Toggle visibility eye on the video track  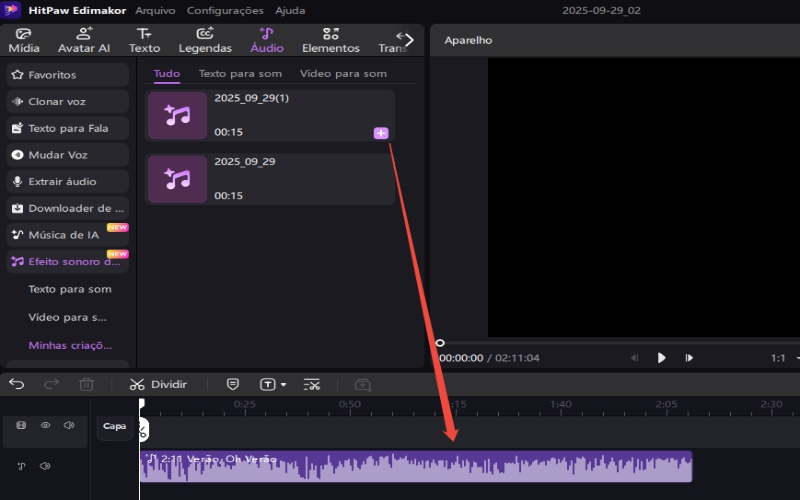click(45, 425)
